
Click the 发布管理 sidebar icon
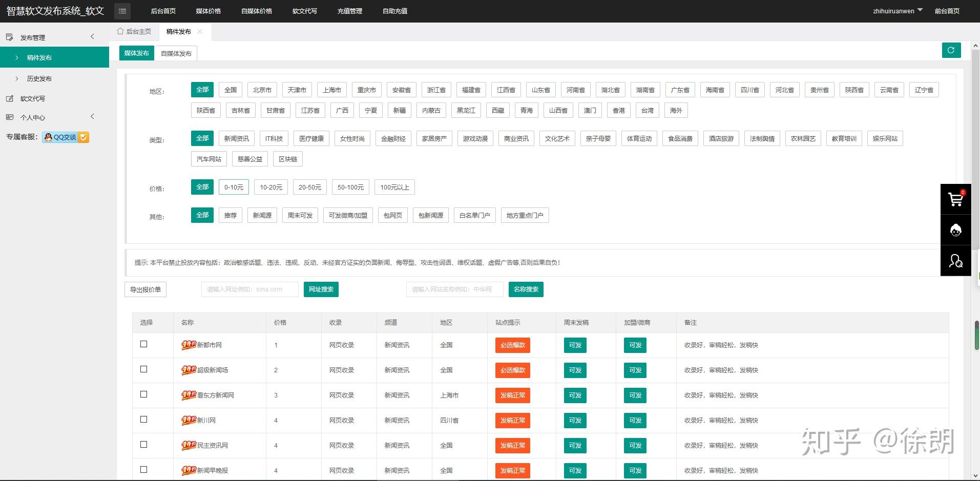[9, 37]
